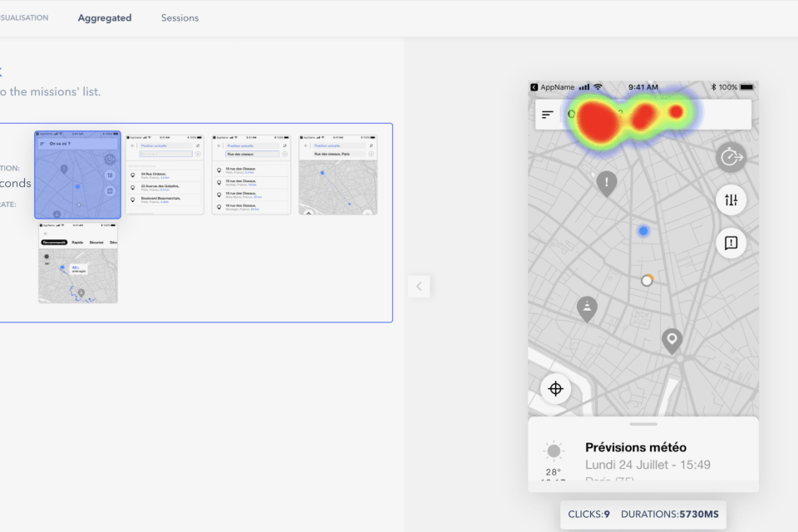Screen dimensions: 798x532
Task: Collapse the panel with the left chevron
Action: [x=419, y=286]
